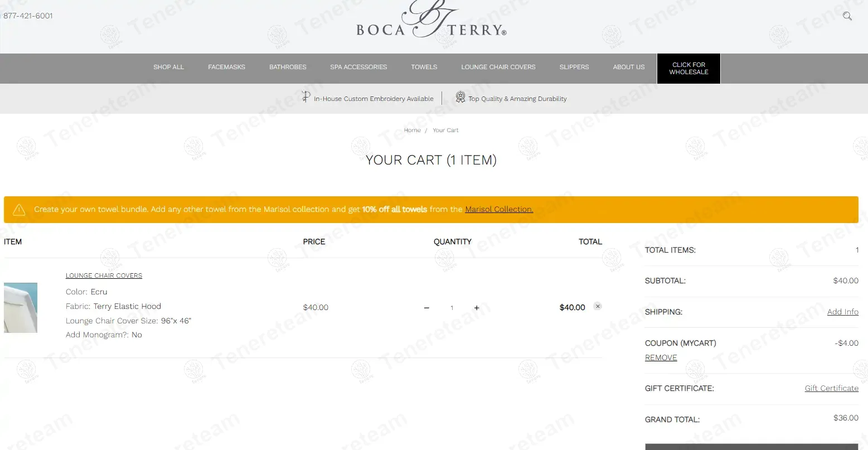Click the Subtotal $40.00 amount

tap(846, 280)
